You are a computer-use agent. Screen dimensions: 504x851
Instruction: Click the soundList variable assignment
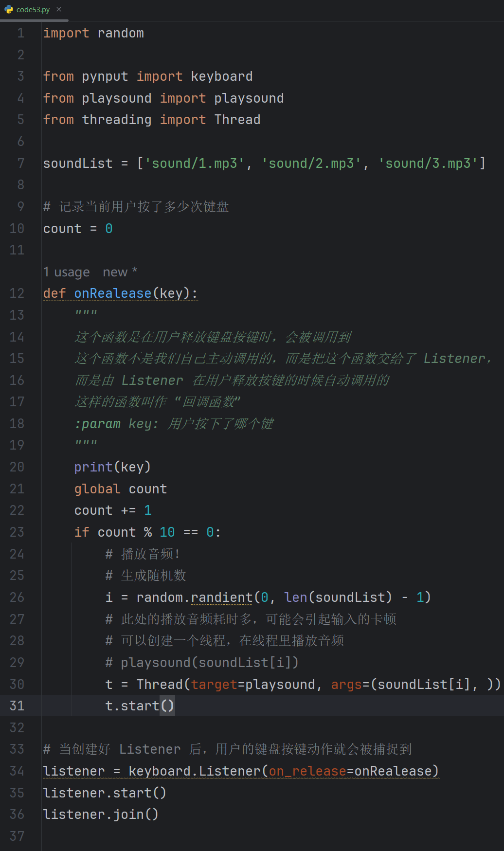(78, 163)
